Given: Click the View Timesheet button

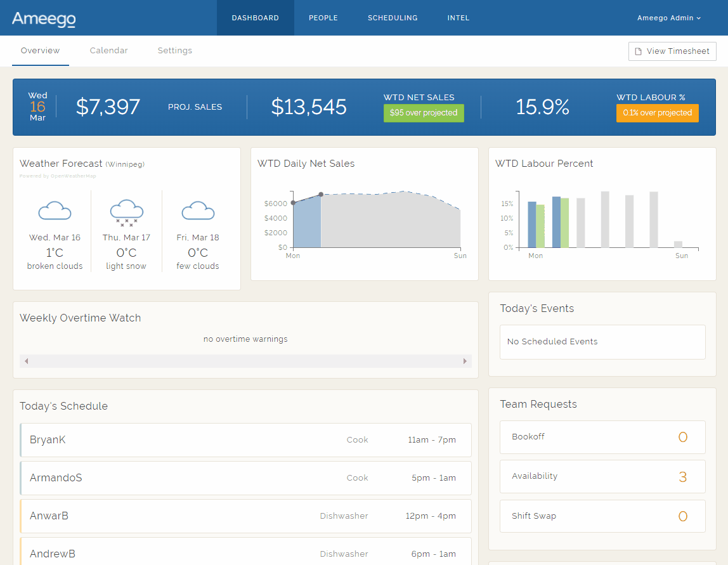Looking at the screenshot, I should coord(672,51).
